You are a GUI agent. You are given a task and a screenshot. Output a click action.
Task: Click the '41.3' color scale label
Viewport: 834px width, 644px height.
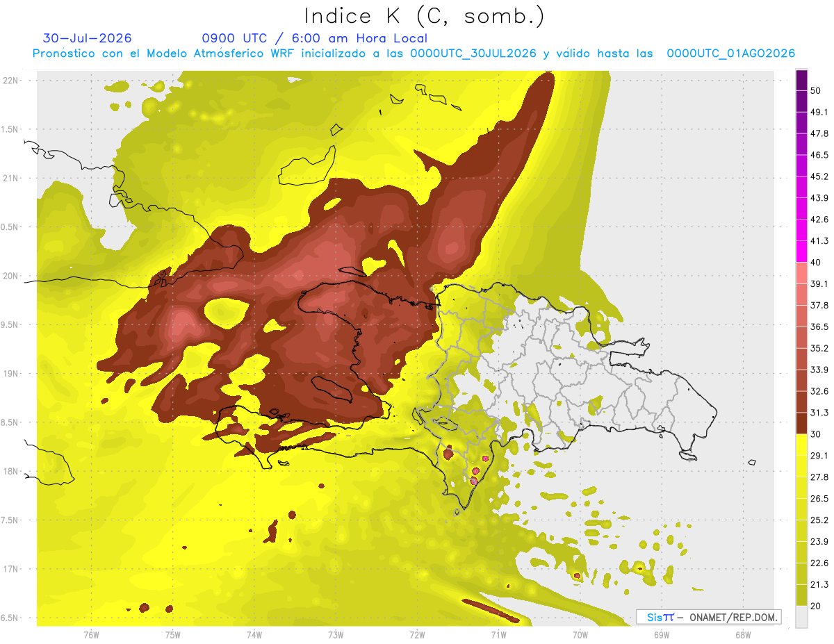[819, 241]
